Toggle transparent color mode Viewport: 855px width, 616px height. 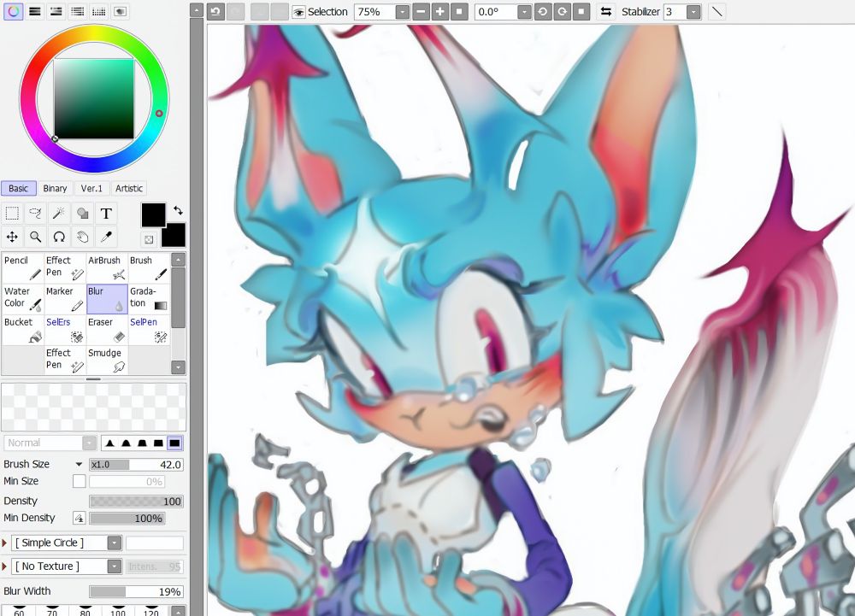tap(149, 239)
